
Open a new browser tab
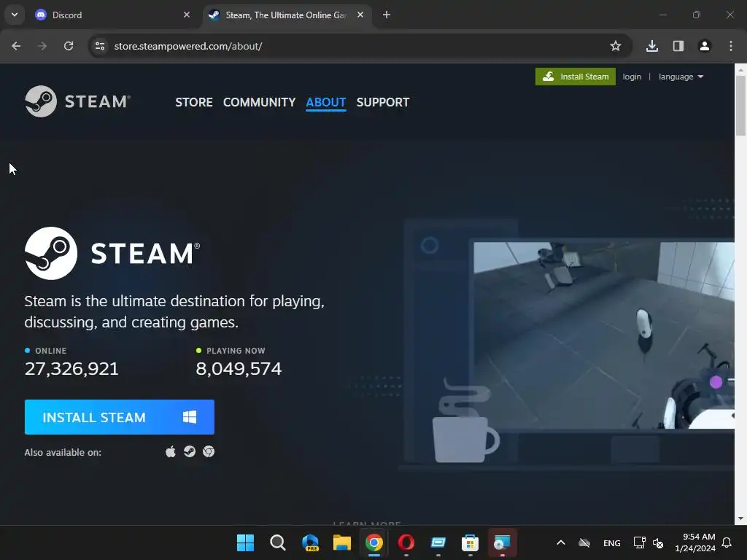point(387,15)
